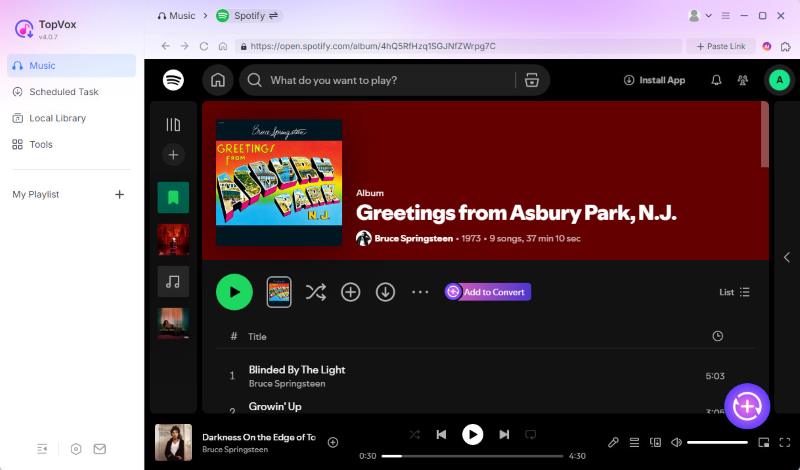
Task: Click the album preview thumbnail button
Action: click(x=279, y=292)
